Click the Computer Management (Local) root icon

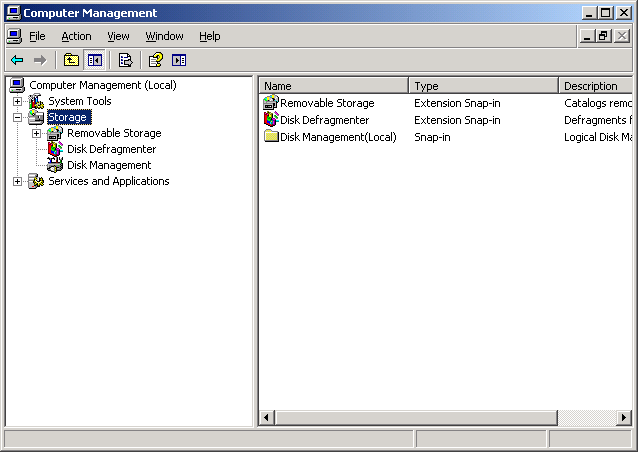(17, 85)
